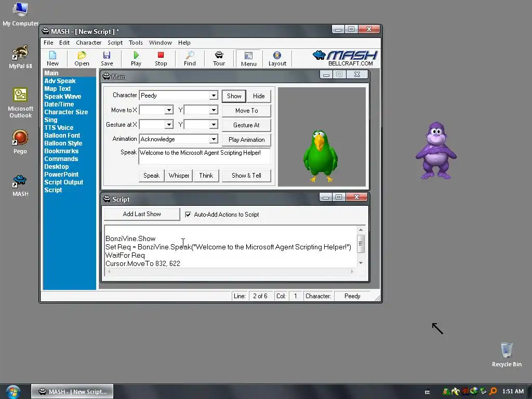Click the Peedy parrot preview image
This screenshot has height=399, width=532.
[320, 156]
